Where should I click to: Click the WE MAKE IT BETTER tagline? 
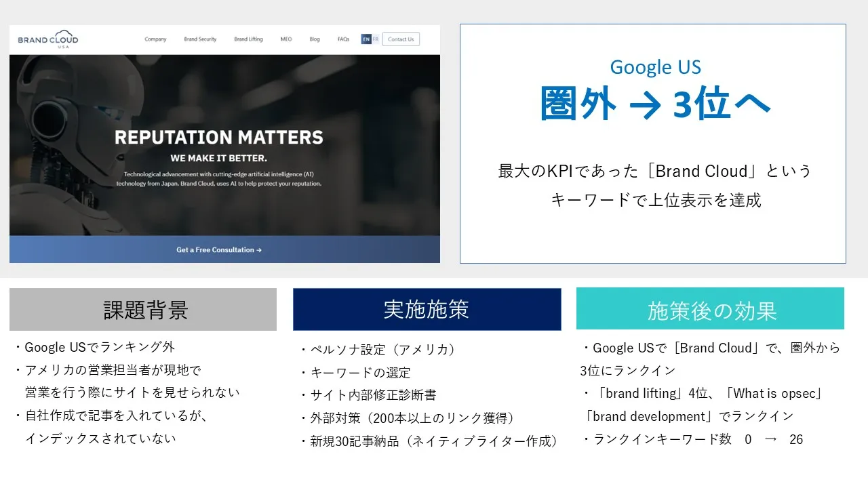(x=218, y=158)
